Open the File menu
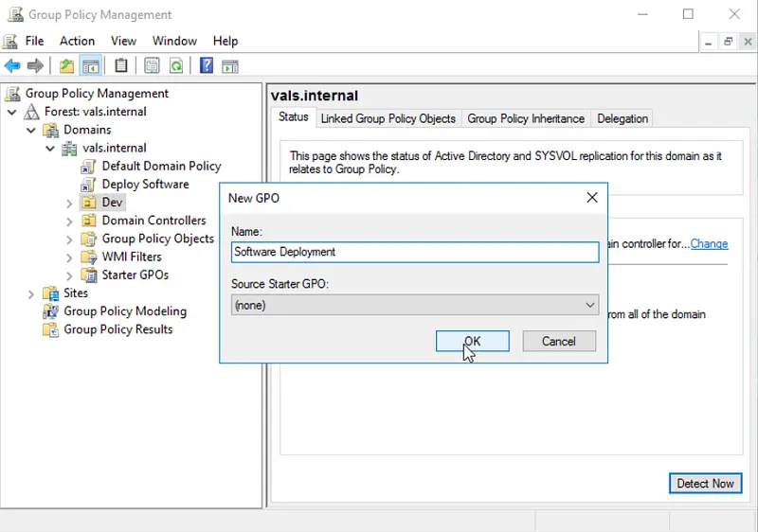Image resolution: width=758 pixels, height=532 pixels. tap(34, 41)
